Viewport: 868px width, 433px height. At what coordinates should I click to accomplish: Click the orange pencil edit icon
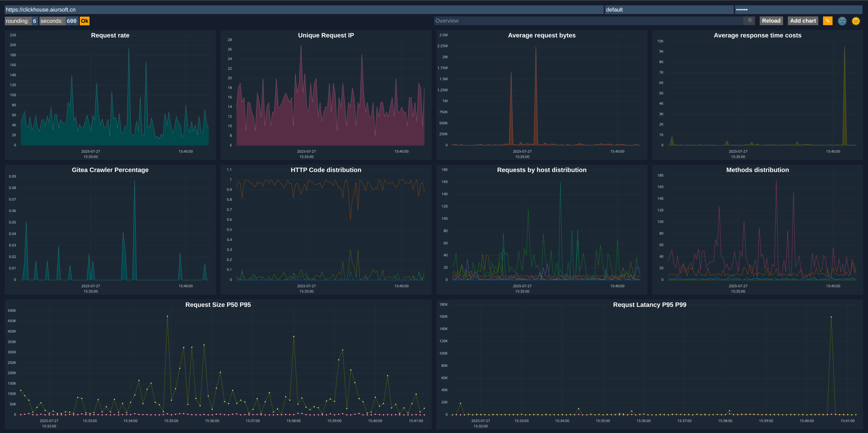click(828, 21)
